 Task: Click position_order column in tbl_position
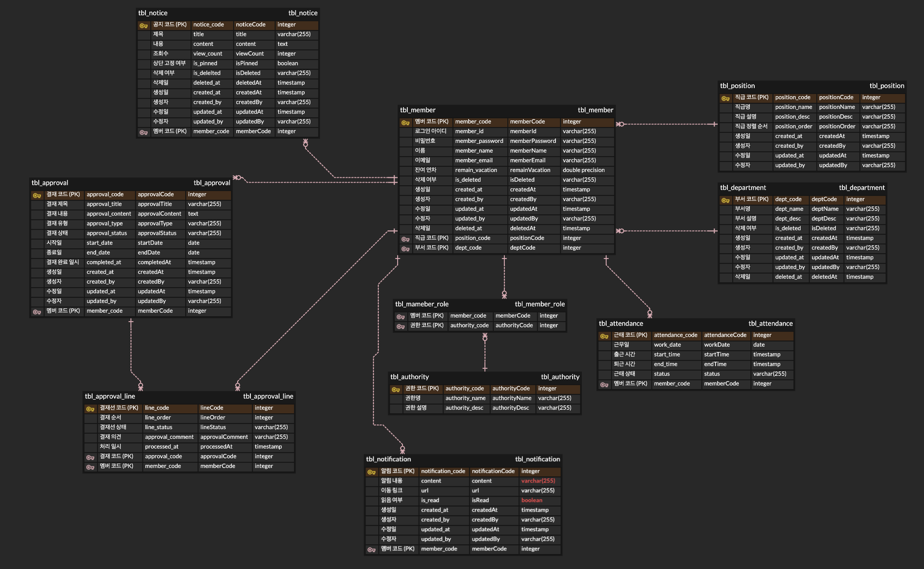click(793, 126)
